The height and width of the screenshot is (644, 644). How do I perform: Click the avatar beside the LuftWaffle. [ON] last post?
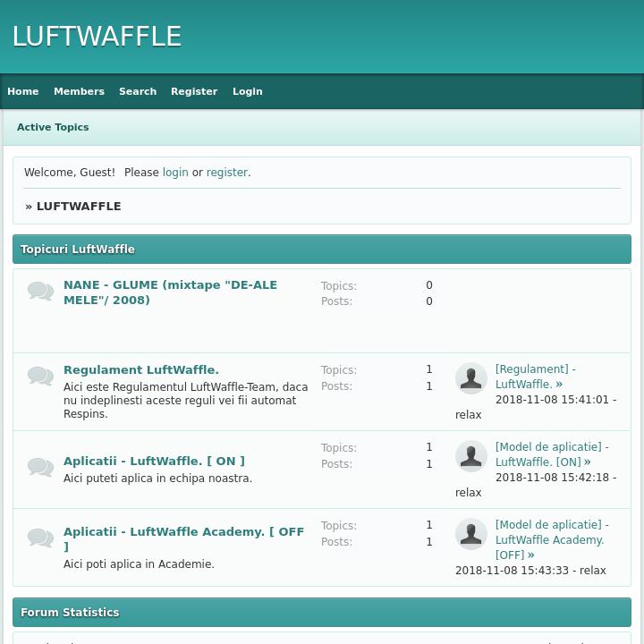[471, 456]
